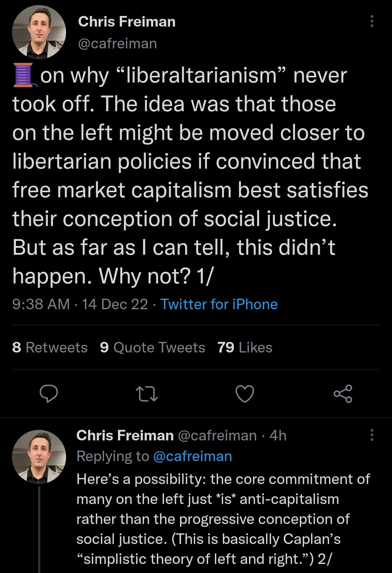392x573 pixels.
Task: Click the "Twitter for iPhone" source link
Action: (x=219, y=304)
